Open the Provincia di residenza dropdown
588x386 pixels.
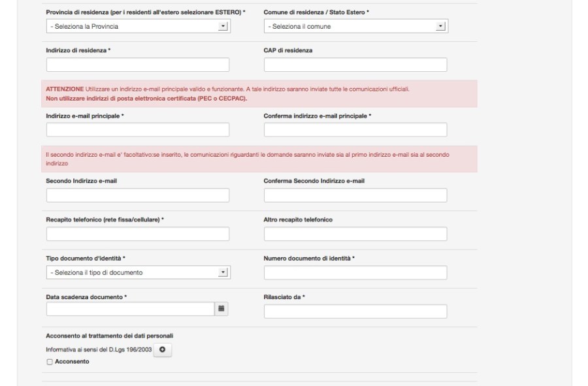point(138,26)
